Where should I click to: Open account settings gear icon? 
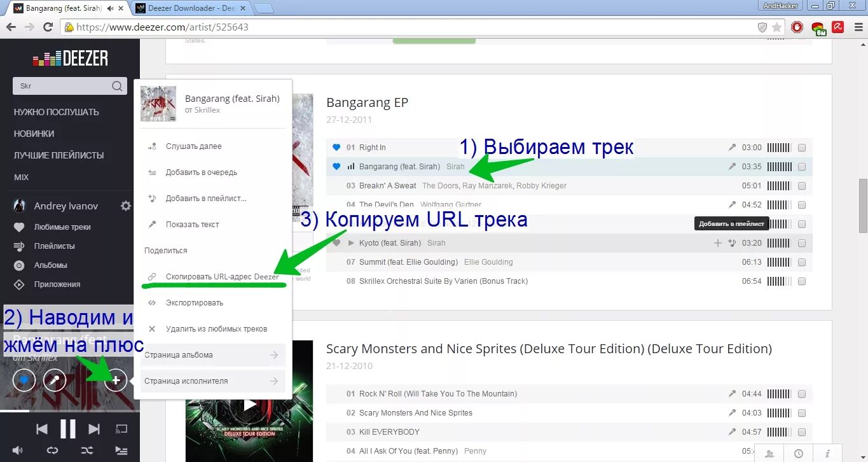point(126,206)
